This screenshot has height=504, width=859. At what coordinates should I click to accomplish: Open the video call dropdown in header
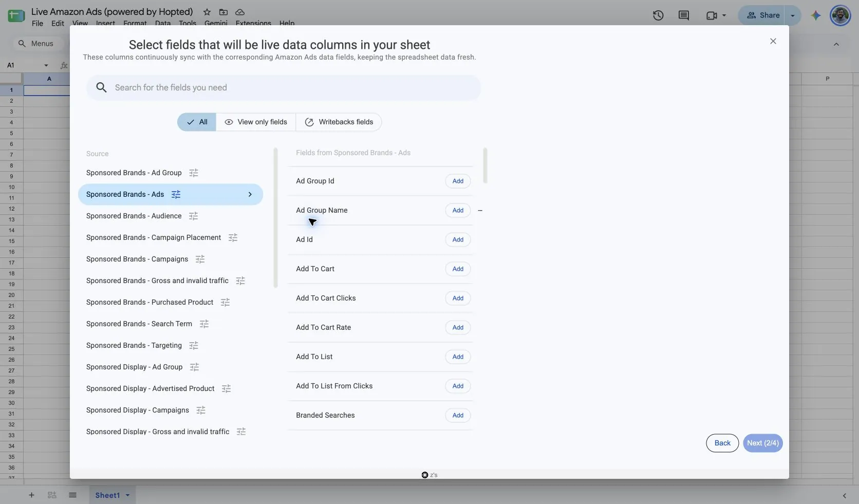coord(724,15)
